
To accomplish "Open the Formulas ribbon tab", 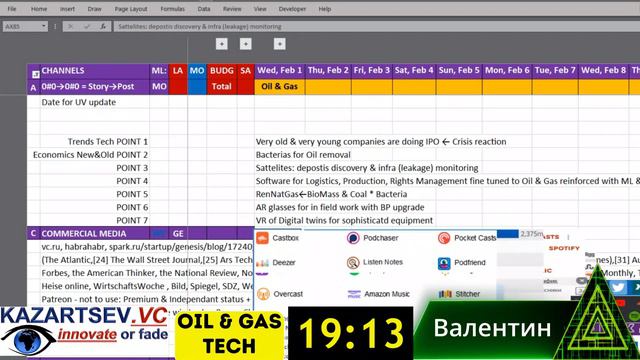I will pyautogui.click(x=172, y=9).
